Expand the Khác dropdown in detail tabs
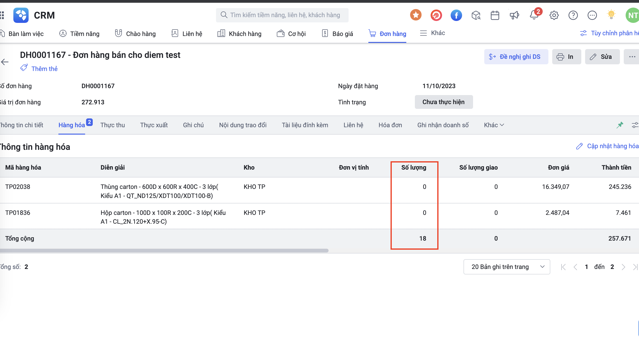639x364 pixels. coord(494,125)
